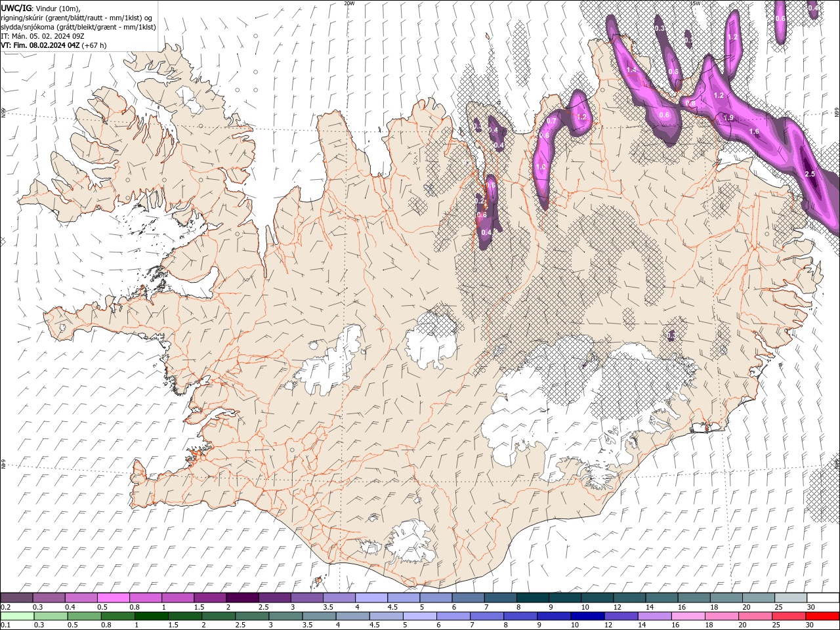The width and height of the screenshot is (840, 630).
Task: Select the 1.9 precipitation value on the map
Action: coord(728,118)
